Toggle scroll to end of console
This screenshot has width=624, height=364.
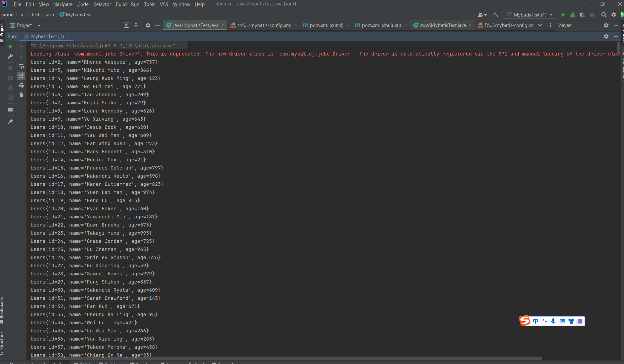click(x=21, y=76)
